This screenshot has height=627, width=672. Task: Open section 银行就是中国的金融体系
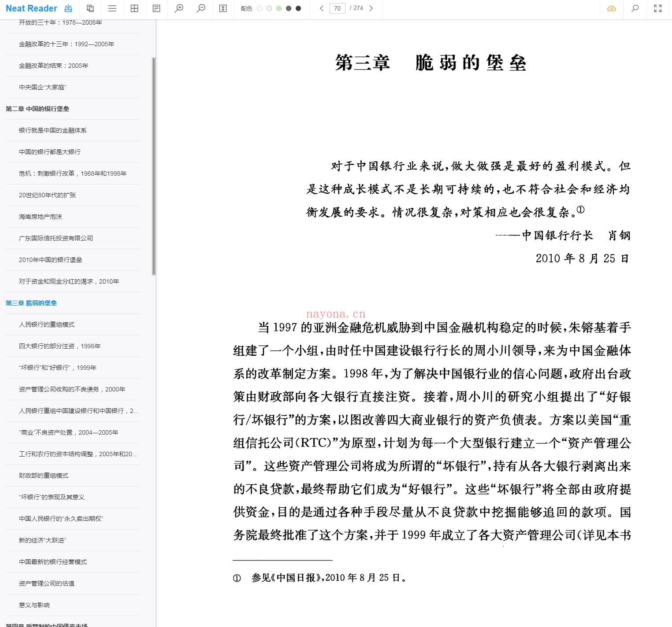[53, 130]
